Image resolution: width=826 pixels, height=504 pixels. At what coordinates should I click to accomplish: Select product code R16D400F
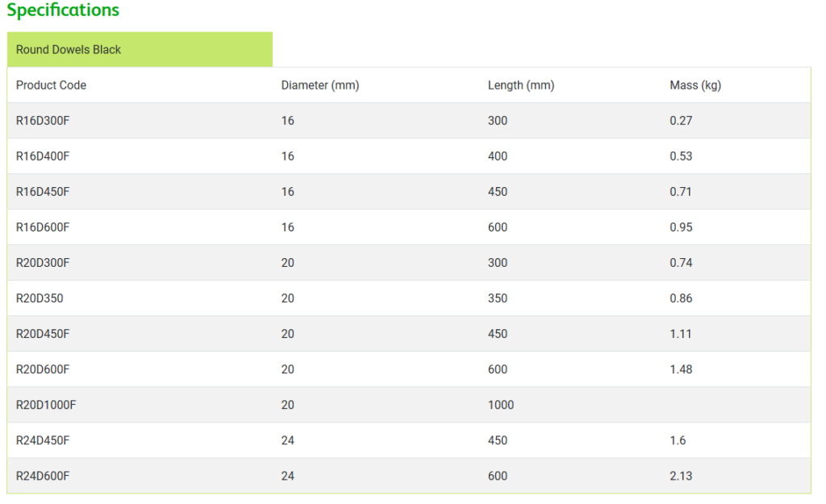[43, 156]
